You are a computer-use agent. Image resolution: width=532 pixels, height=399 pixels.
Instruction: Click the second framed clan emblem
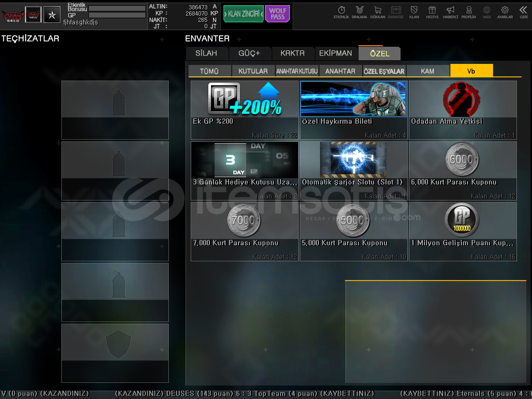[33, 15]
